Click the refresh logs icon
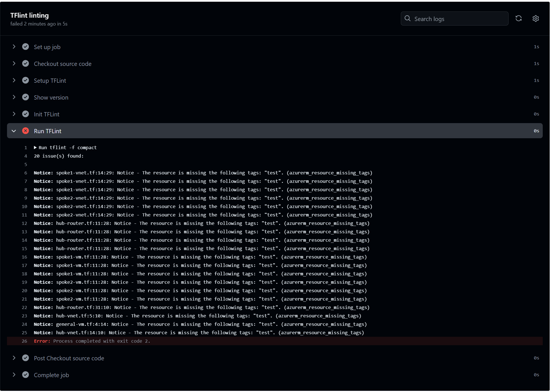The image size is (552, 392). click(x=518, y=19)
